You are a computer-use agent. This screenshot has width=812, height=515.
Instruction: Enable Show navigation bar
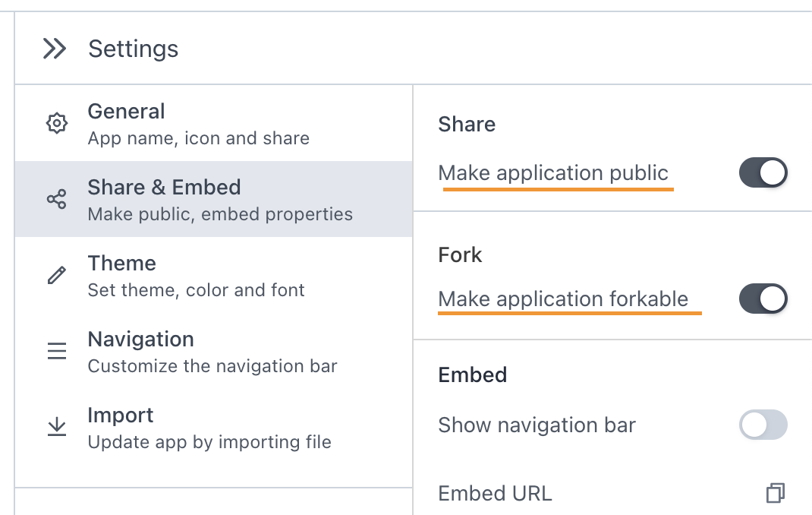(x=763, y=425)
